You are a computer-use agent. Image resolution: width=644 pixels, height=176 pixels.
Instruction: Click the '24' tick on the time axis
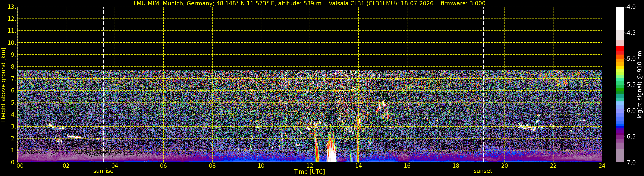[x=602, y=166]
